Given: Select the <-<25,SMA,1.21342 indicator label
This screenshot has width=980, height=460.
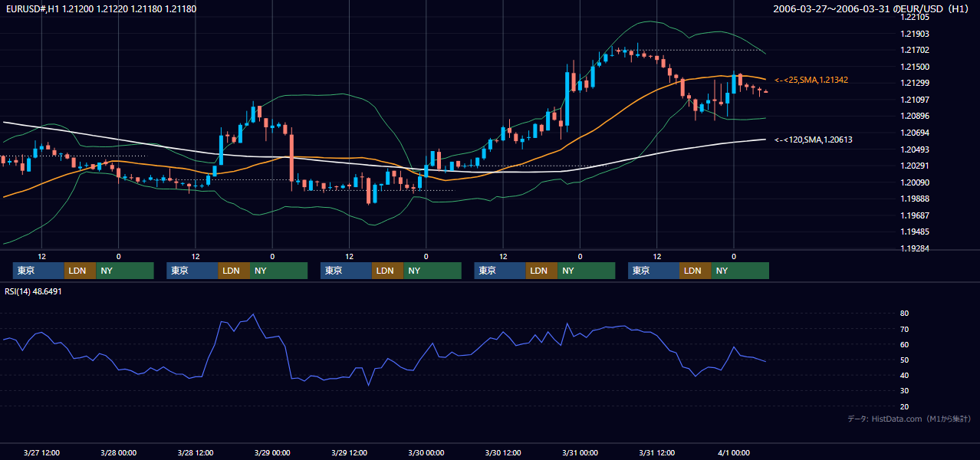Looking at the screenshot, I should coord(811,80).
